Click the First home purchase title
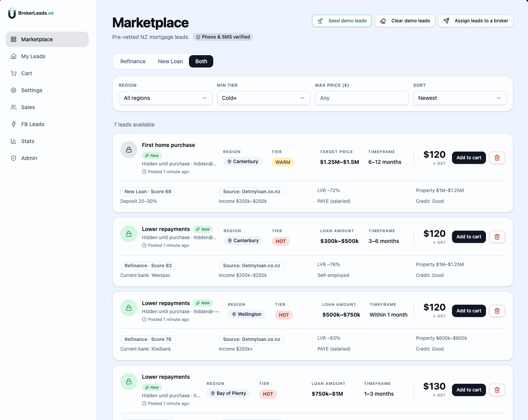 coord(169,145)
